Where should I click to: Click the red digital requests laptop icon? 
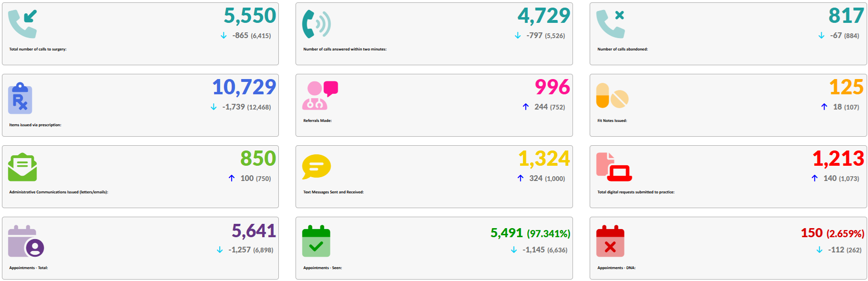(x=614, y=167)
